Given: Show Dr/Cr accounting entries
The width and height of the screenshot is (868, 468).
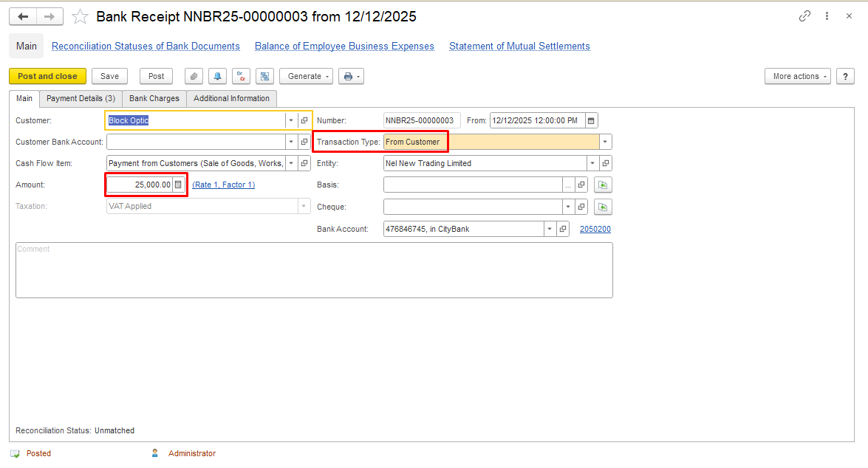Looking at the screenshot, I should tap(242, 76).
